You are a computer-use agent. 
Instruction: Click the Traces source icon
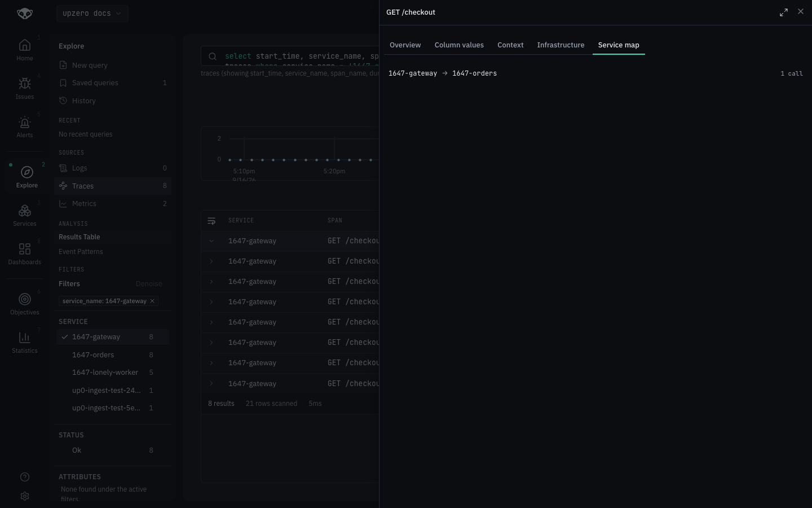pyautogui.click(x=63, y=186)
